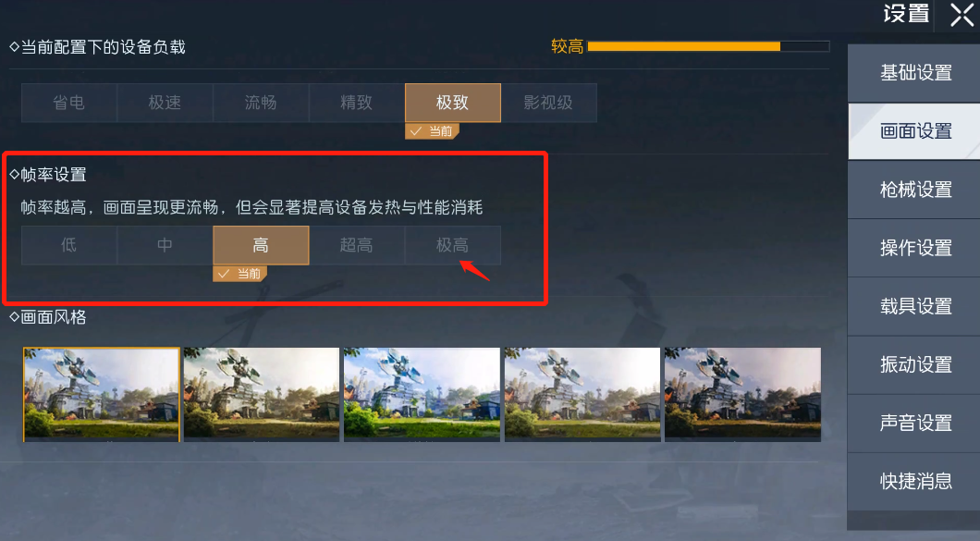Open the 基础设置 tab

[x=914, y=72]
